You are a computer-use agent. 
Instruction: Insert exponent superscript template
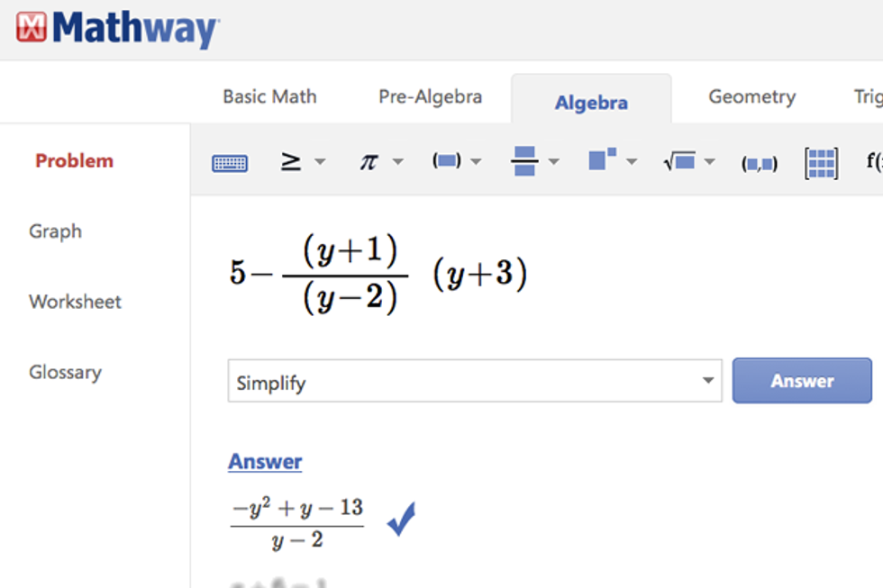(x=601, y=160)
